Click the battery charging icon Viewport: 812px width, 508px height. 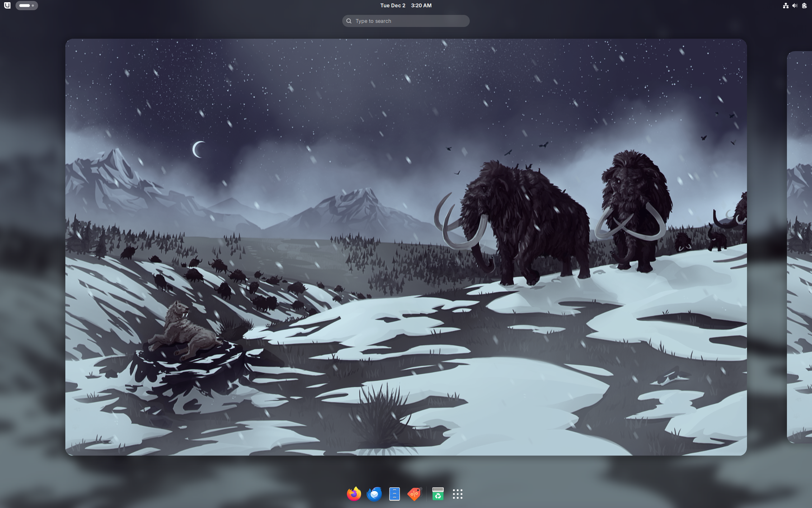click(x=804, y=5)
